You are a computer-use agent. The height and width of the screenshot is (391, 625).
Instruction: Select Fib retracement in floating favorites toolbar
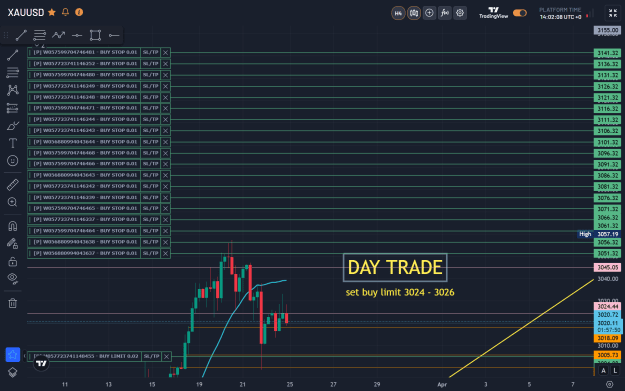39,35
